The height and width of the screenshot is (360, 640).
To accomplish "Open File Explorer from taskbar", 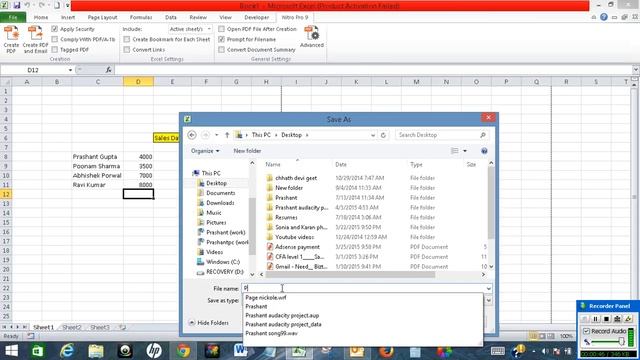I will 96,351.
